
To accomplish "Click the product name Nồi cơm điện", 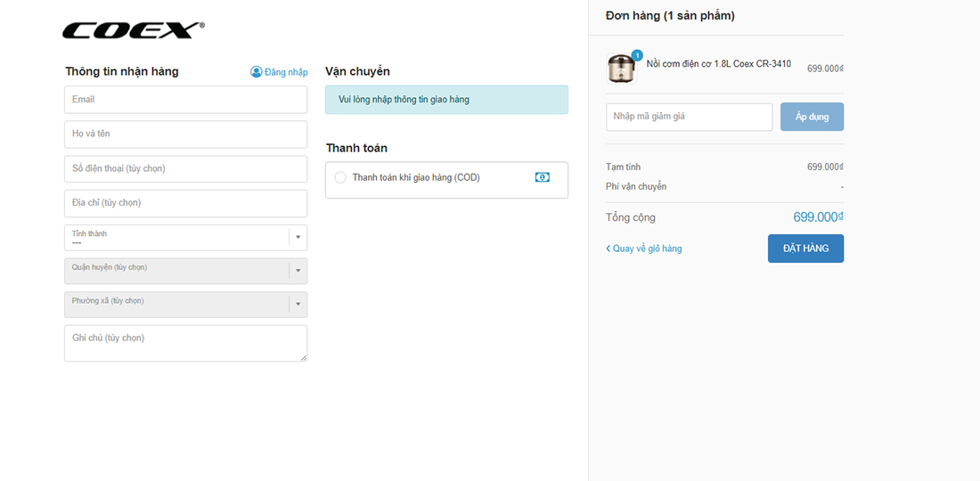I will click(718, 64).
